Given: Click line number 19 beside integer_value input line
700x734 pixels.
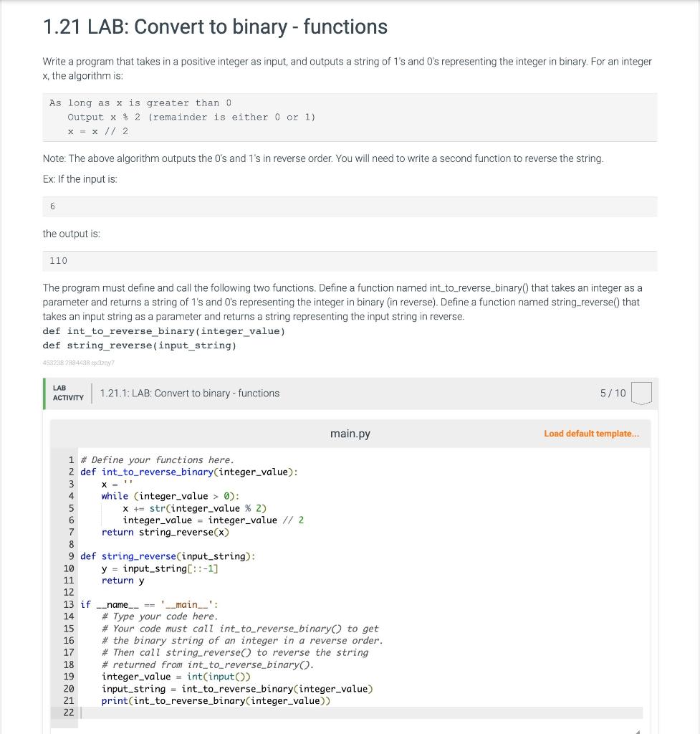Looking at the screenshot, I should tap(69, 676).
